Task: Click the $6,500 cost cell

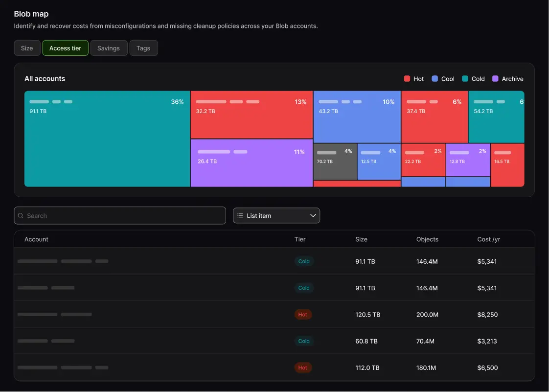Action: click(x=487, y=368)
